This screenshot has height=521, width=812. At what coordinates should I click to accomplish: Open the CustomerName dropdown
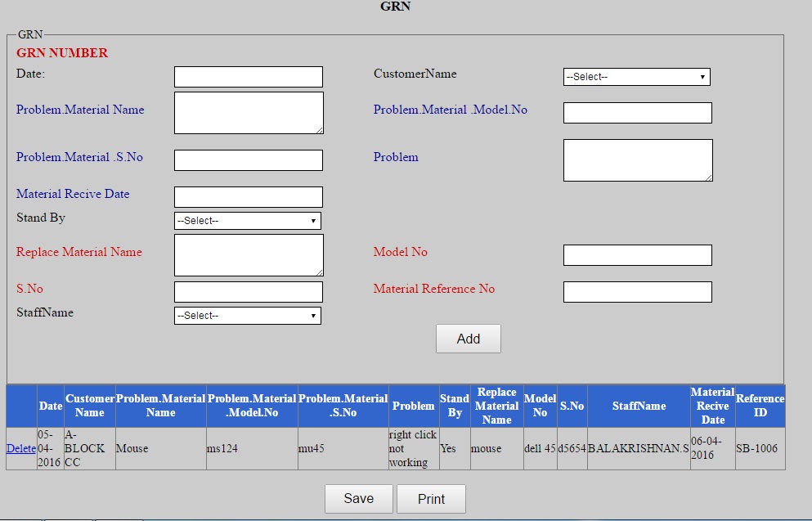[636, 76]
